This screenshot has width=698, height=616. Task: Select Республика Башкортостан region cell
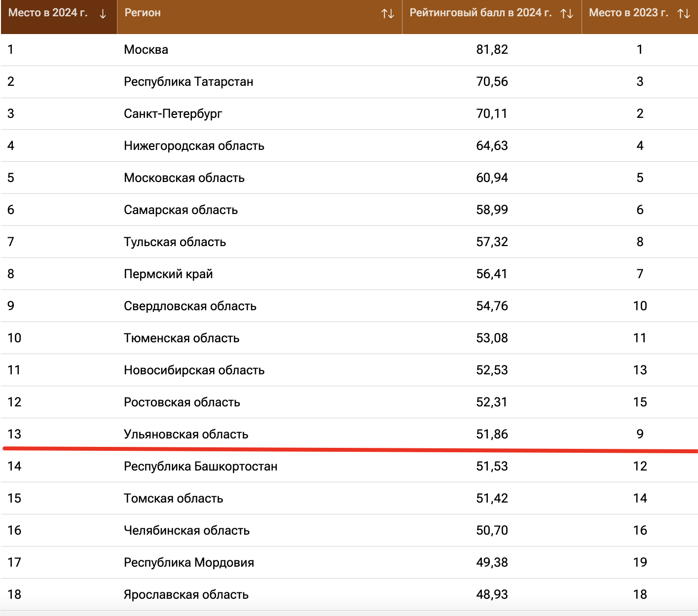click(200, 467)
